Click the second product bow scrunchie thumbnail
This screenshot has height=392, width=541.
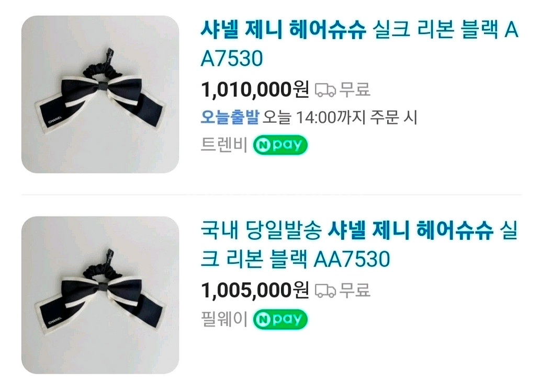tap(97, 295)
